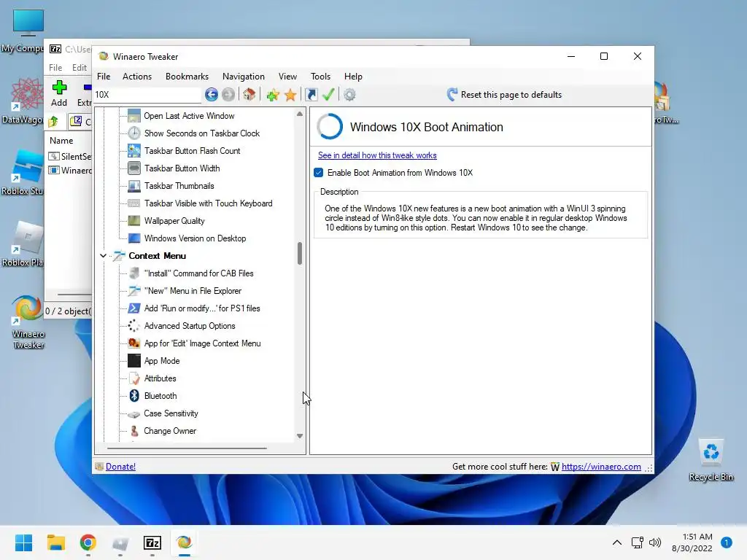
Task: Open the Navigation menu
Action: 244,76
